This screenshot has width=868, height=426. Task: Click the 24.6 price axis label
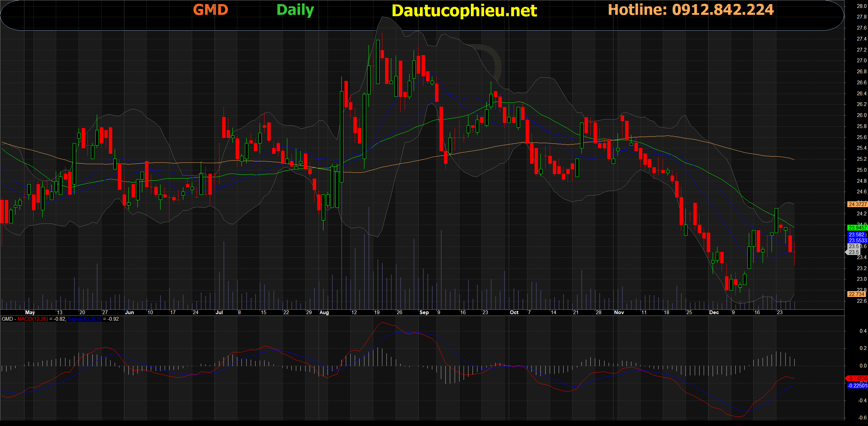point(861,192)
